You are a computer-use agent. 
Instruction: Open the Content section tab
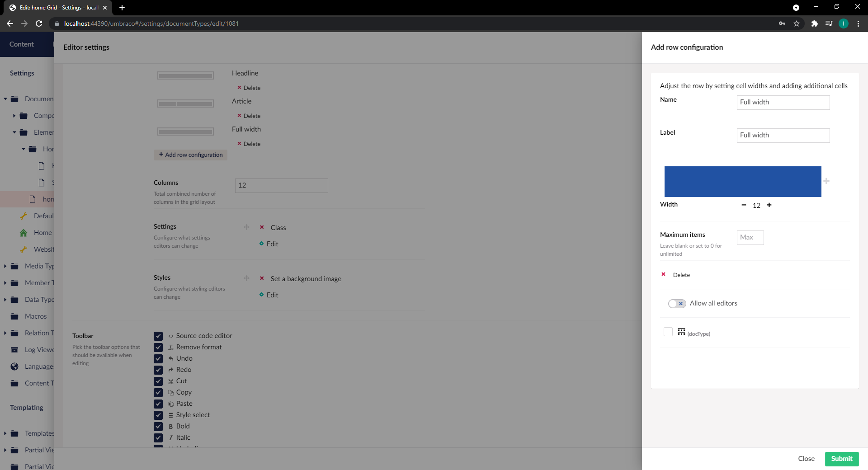[22, 44]
